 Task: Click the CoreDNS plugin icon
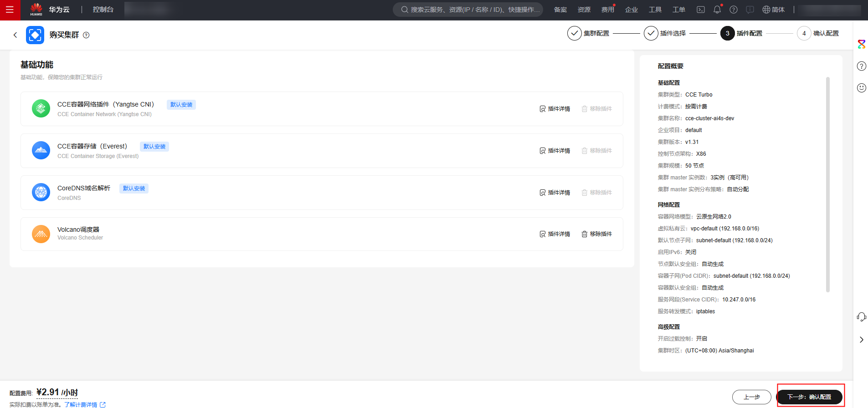pos(41,192)
